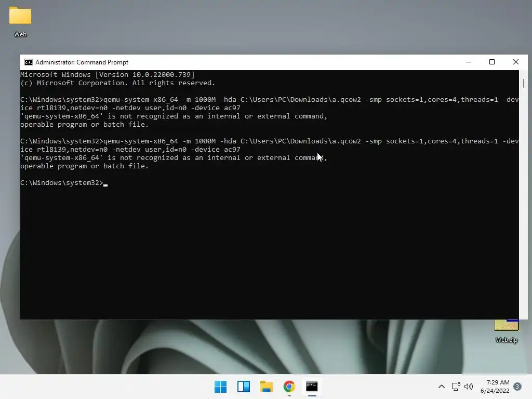Viewport: 532px width, 399px height.
Task: Click the Command Prompt vertical scrollbar thumb
Action: [524, 83]
